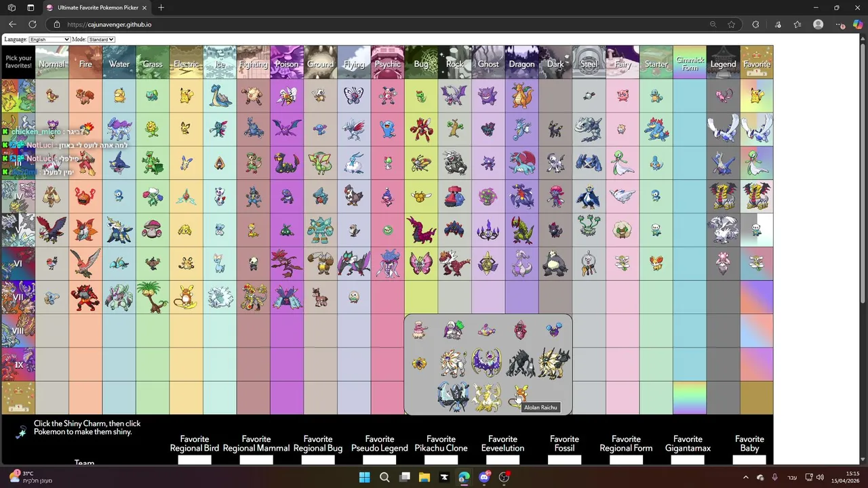Click the Gimmick Form column header
The image size is (868, 488).
[x=690, y=62]
